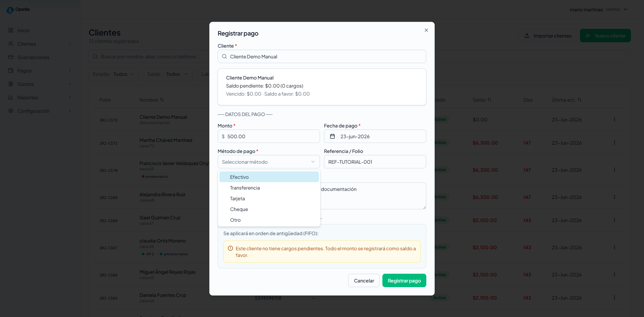Viewport: 644px width, 317px height.
Task: Open the mario martinez user menu
Action: coord(598,9)
